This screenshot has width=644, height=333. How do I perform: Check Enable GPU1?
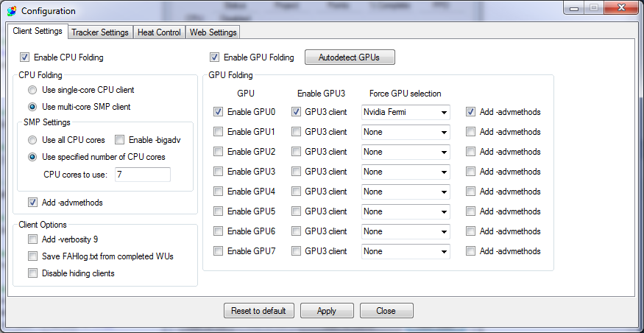219,132
